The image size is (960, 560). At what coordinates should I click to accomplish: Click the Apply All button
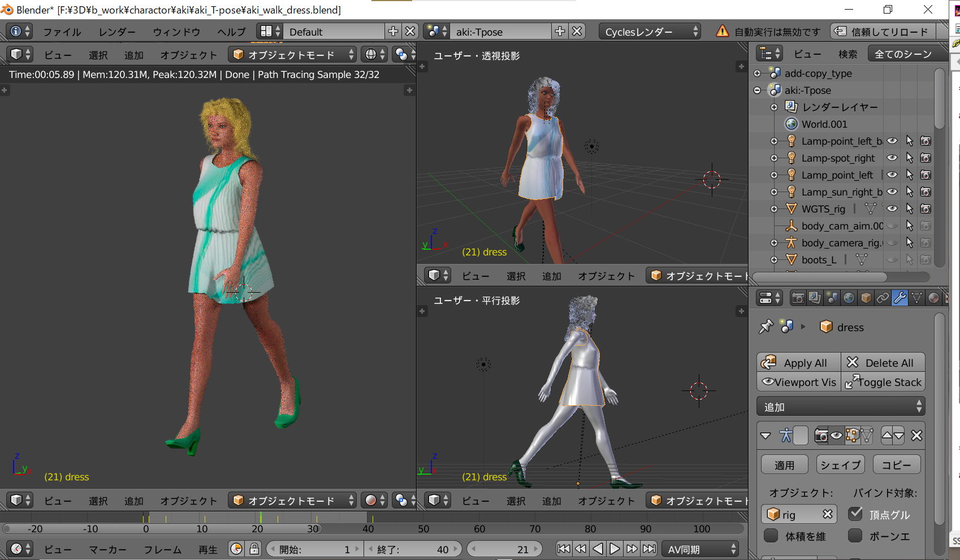[798, 363]
